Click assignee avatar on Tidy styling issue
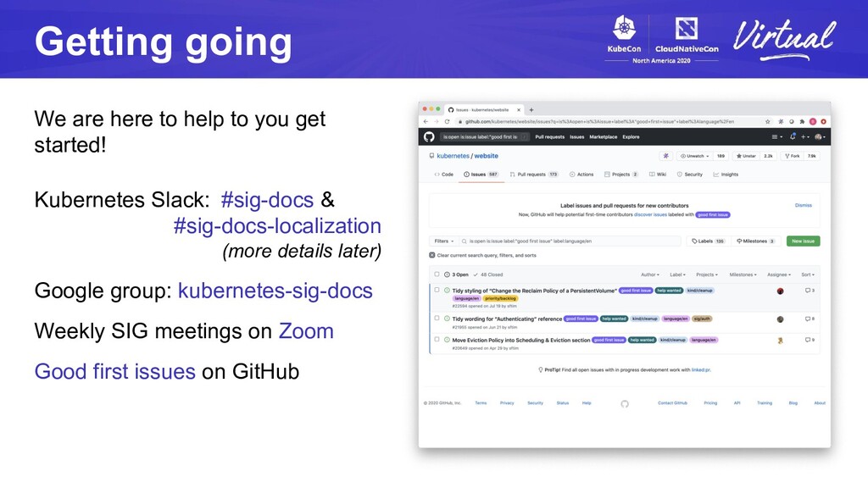Screen dimensions: 868x488 point(780,291)
